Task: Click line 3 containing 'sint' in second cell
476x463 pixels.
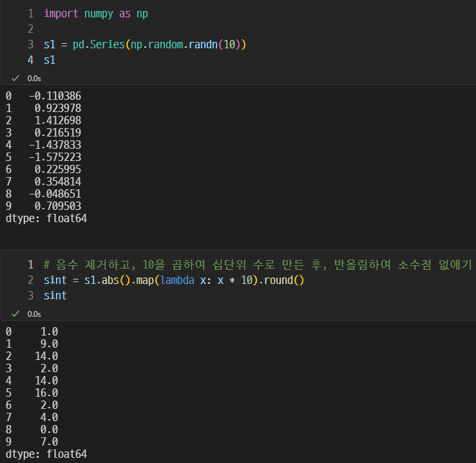Action: tap(55, 296)
